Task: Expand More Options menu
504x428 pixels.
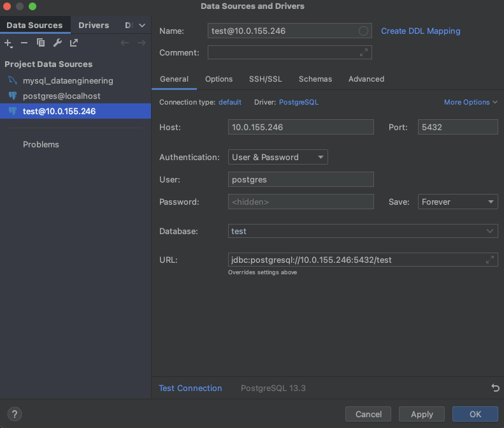Action: click(x=471, y=102)
